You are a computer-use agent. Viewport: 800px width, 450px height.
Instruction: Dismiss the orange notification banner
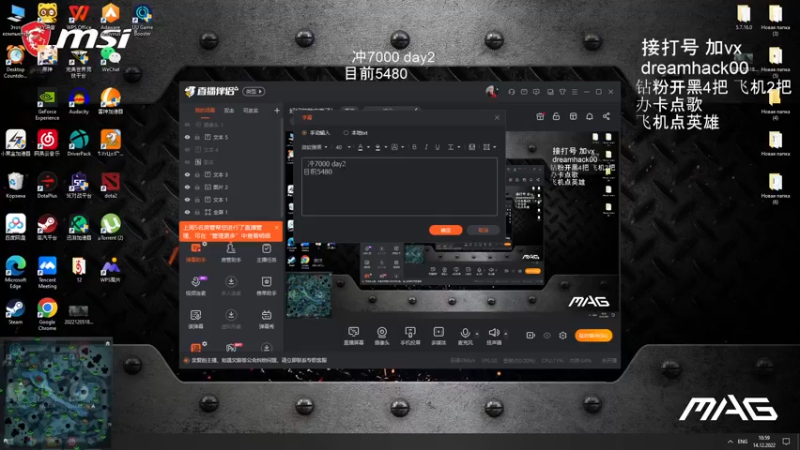(277, 228)
